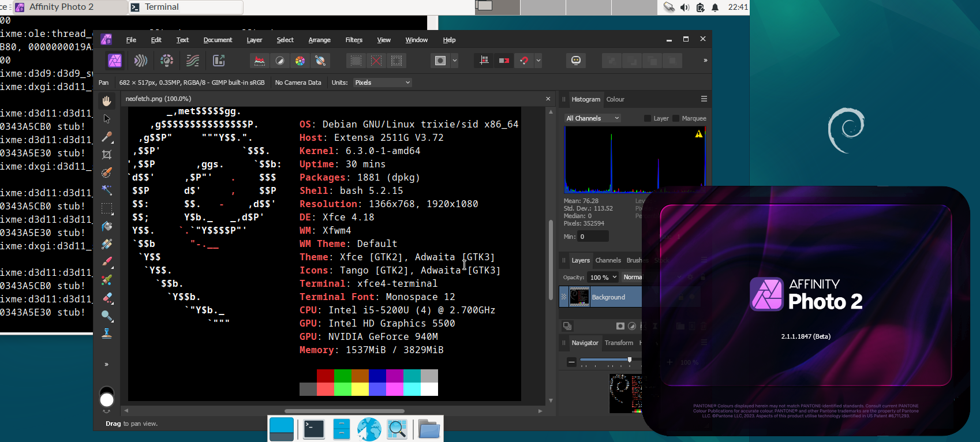Toggle the Quick Mask toolbar button
Image resolution: width=980 pixels, height=442 pixels.
tap(440, 61)
